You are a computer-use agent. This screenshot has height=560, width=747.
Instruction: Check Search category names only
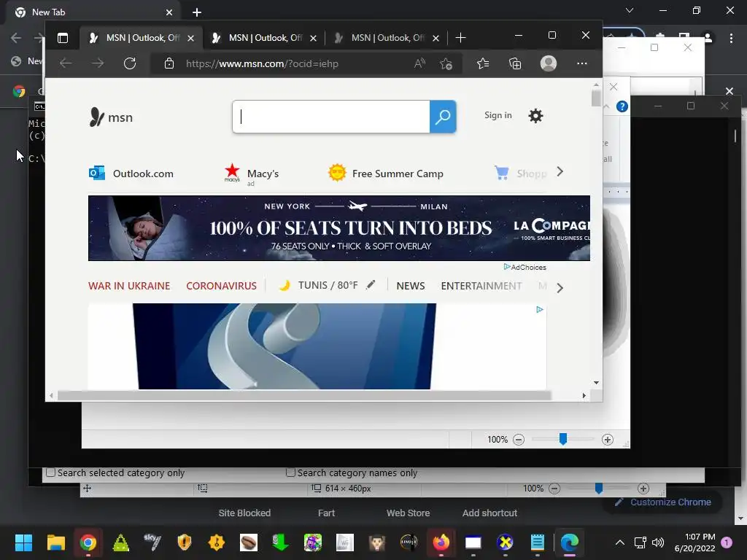290,472
